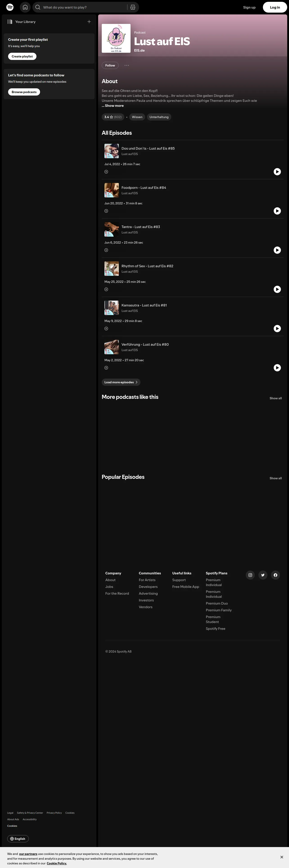The width and height of the screenshot is (289, 868).
Task: Open Spotify Instagram page icon
Action: 250,575
